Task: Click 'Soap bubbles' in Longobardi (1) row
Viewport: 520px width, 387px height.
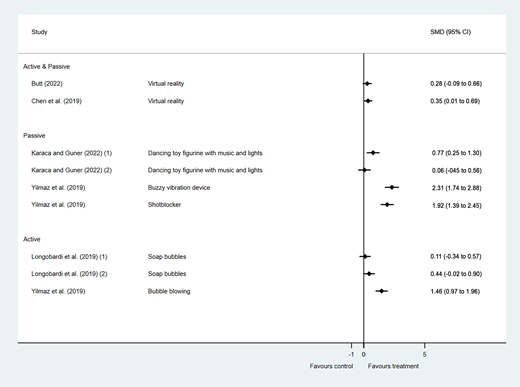Action: [167, 257]
